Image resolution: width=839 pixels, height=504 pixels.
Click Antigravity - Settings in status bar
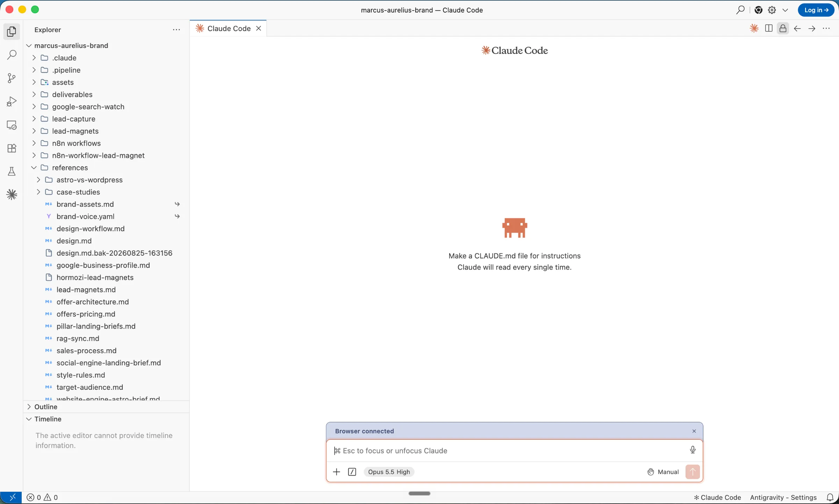click(x=783, y=497)
